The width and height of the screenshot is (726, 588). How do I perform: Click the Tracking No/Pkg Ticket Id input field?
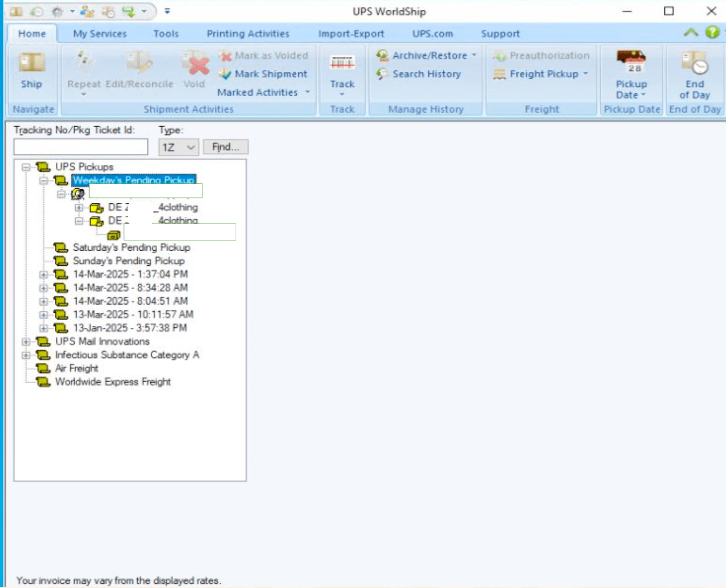(x=81, y=148)
